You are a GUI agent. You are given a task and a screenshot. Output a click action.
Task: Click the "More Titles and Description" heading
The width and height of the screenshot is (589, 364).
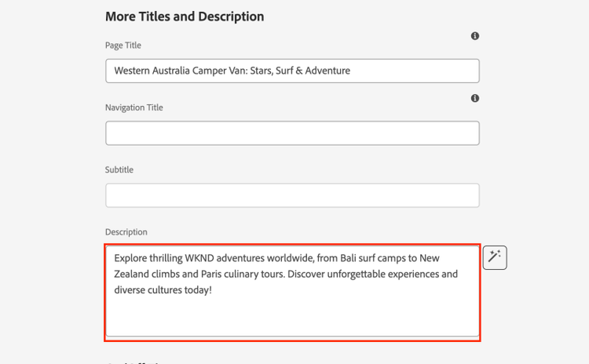(185, 16)
